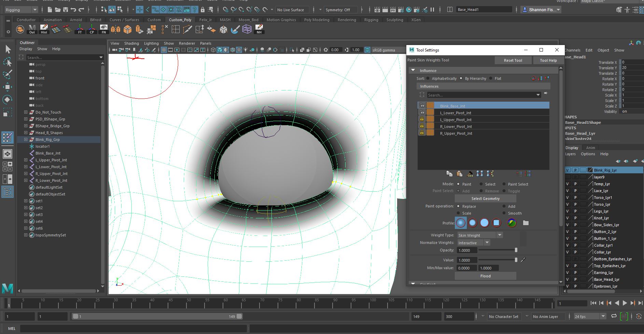The height and width of the screenshot is (334, 644).
Task: Open the Shannon Fis account dropdown
Action: click(541, 10)
